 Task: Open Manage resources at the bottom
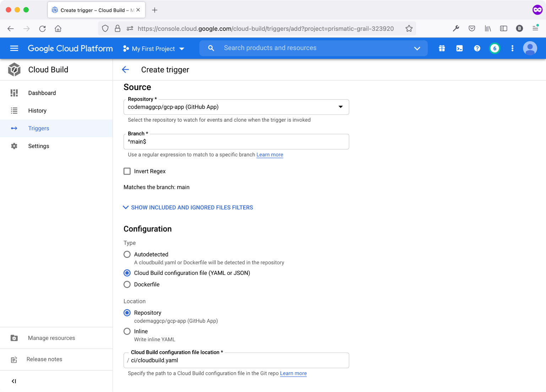[x=51, y=338]
